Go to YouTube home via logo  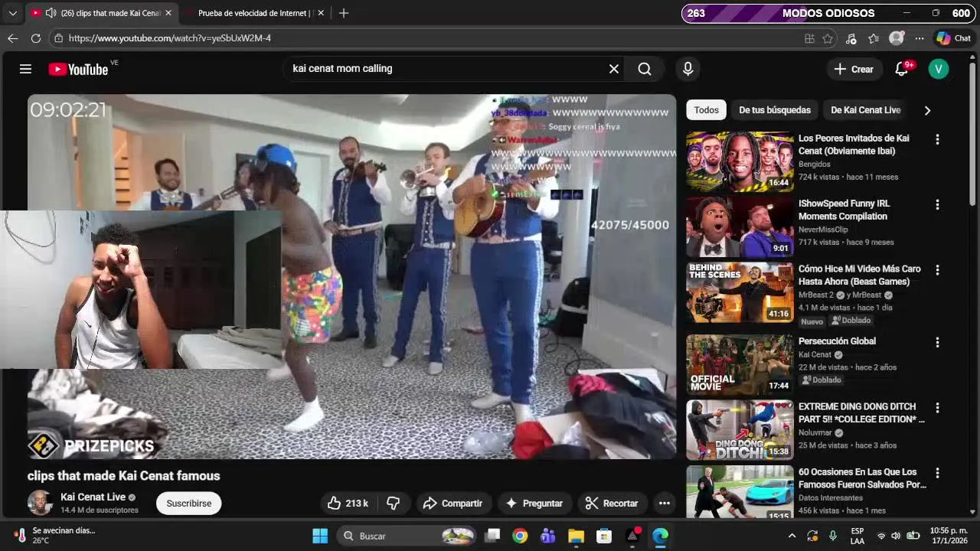[78, 69]
